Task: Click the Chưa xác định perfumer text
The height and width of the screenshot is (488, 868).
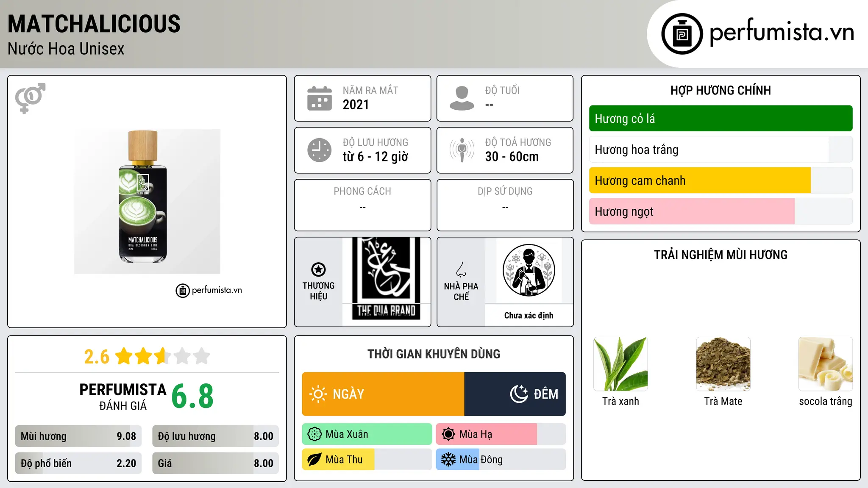Action: click(x=529, y=315)
